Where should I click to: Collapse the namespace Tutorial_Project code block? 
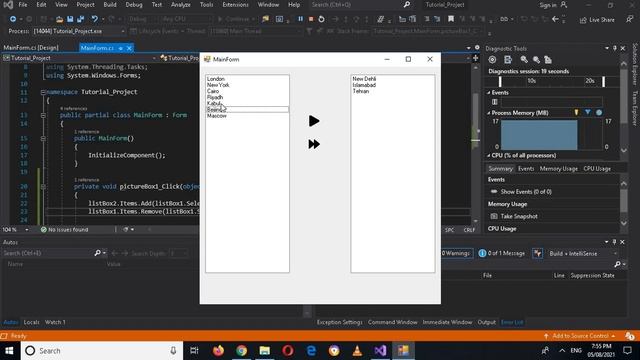tap(43, 92)
